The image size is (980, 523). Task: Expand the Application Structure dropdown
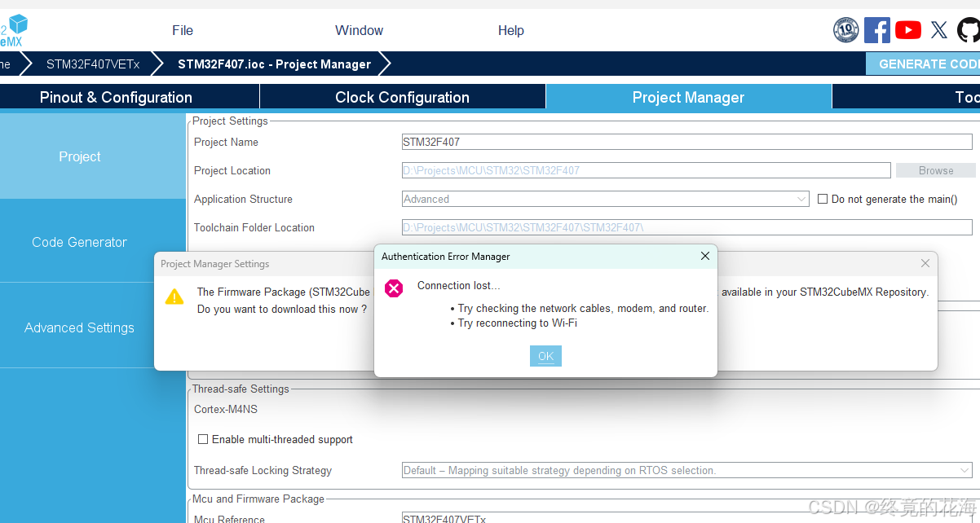pyautogui.click(x=802, y=199)
